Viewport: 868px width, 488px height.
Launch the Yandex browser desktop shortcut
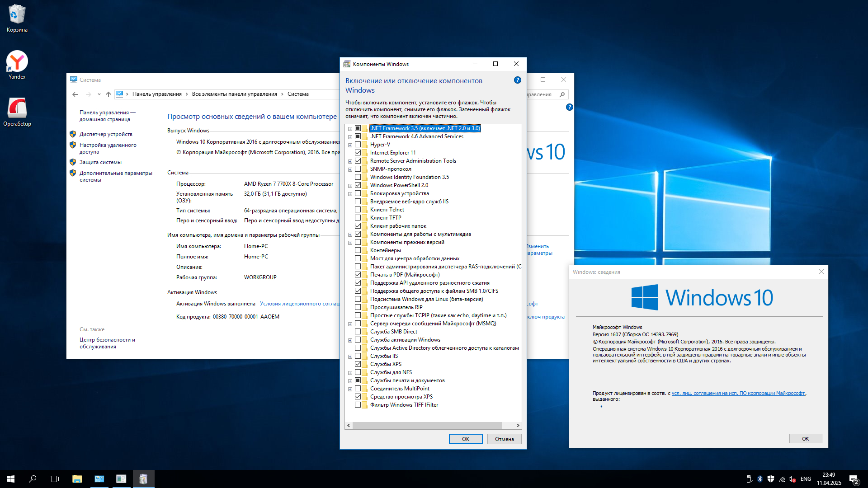coord(17,62)
